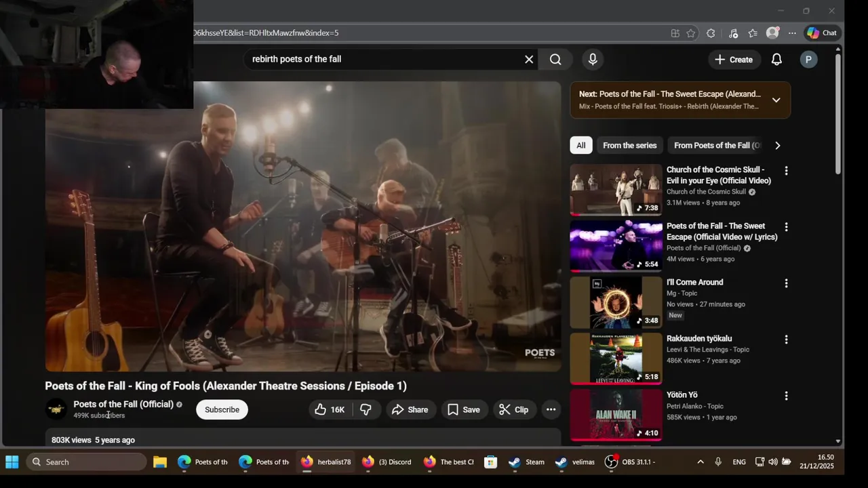Image resolution: width=868 pixels, height=488 pixels.
Task: Open Rakkauden työkalu thumbnail
Action: coord(616,359)
